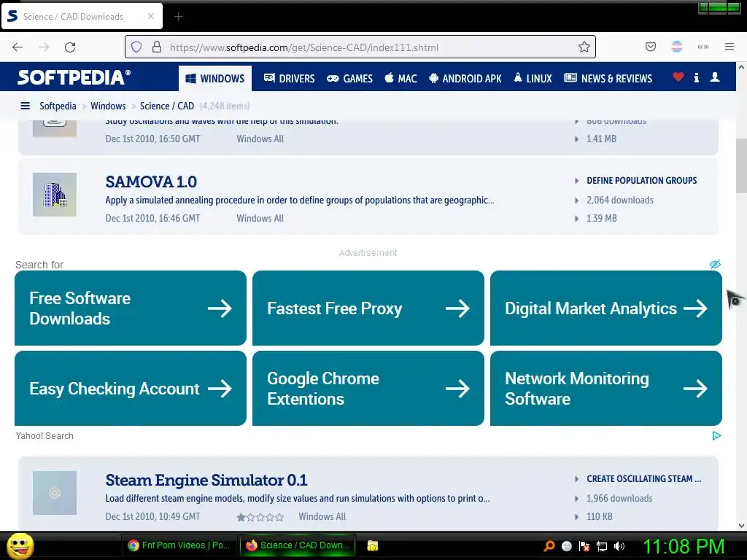The height and width of the screenshot is (560, 747).
Task: Click Free Software Downloads ad button
Action: [x=131, y=308]
